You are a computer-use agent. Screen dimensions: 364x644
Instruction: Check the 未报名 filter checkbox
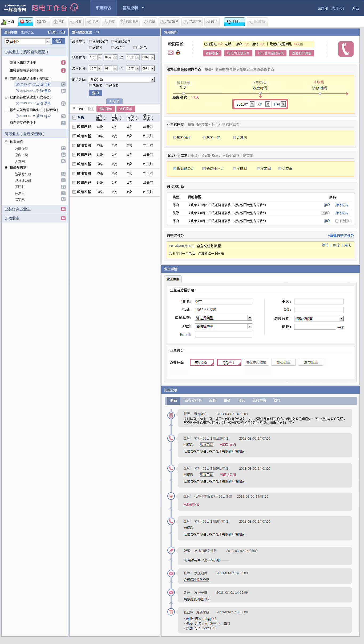pos(91,85)
